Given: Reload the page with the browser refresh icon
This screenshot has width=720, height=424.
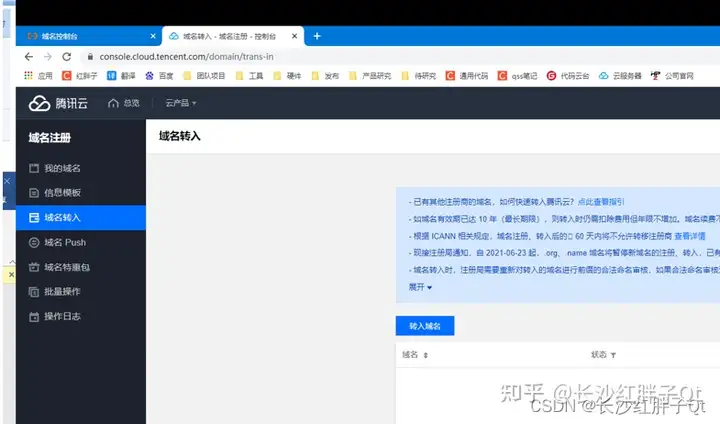Looking at the screenshot, I should coord(67,57).
